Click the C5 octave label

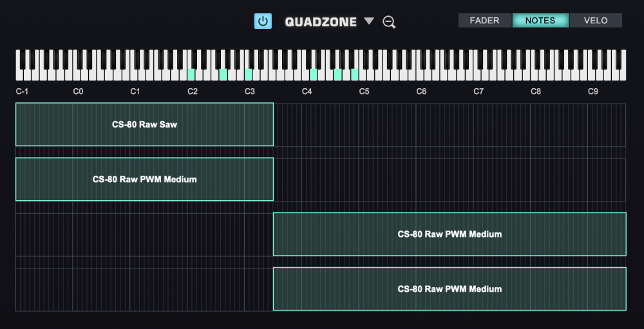[364, 91]
